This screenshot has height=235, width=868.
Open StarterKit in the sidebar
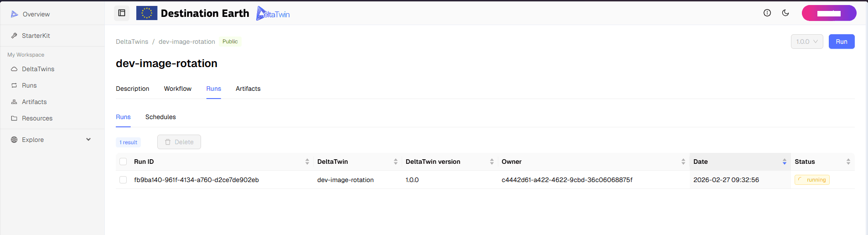click(36, 36)
